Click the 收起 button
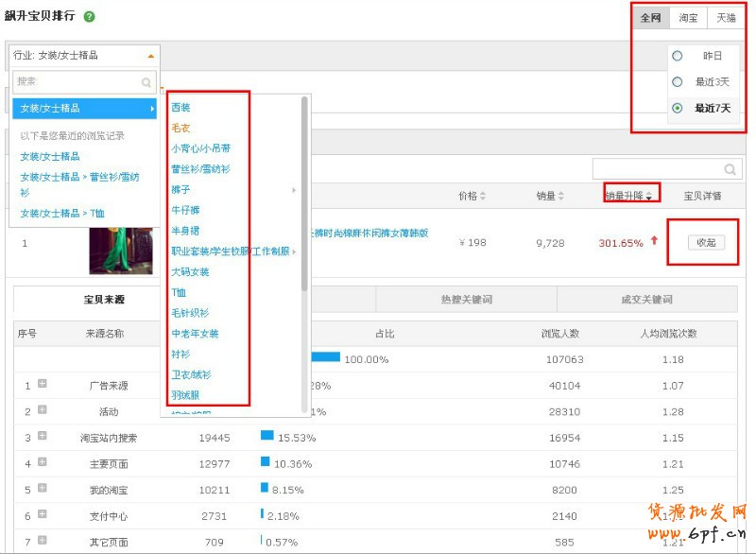756x554 pixels. pyautogui.click(x=705, y=242)
